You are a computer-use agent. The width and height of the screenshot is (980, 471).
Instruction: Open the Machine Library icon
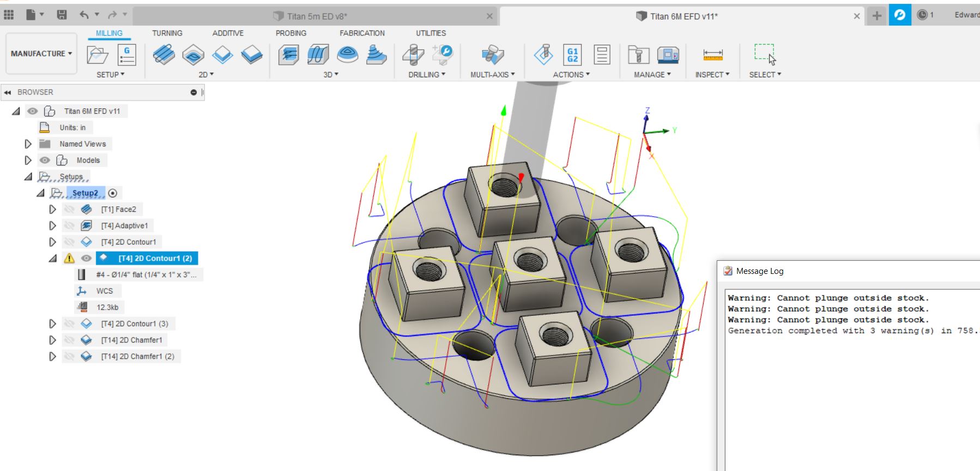pyautogui.click(x=668, y=54)
